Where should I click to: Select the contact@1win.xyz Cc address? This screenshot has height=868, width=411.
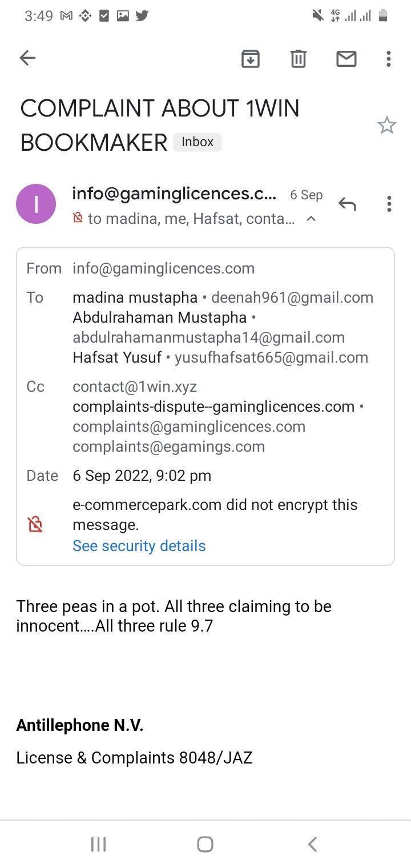pyautogui.click(x=135, y=387)
